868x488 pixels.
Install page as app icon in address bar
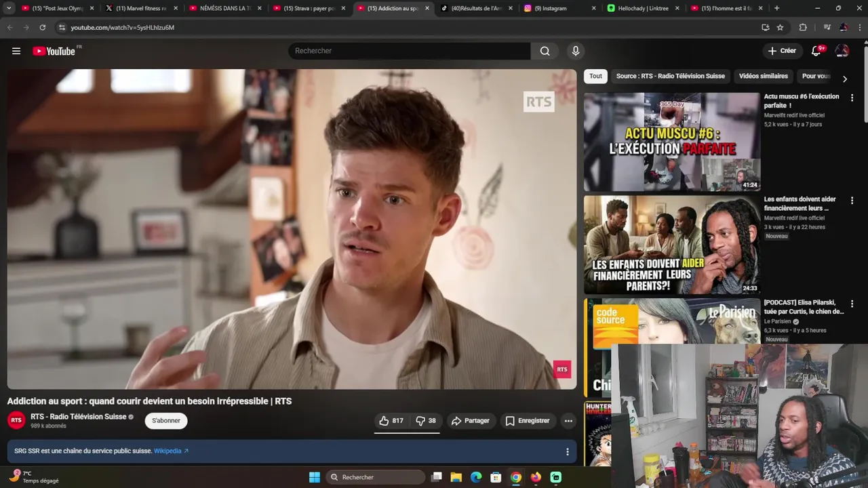coord(766,27)
